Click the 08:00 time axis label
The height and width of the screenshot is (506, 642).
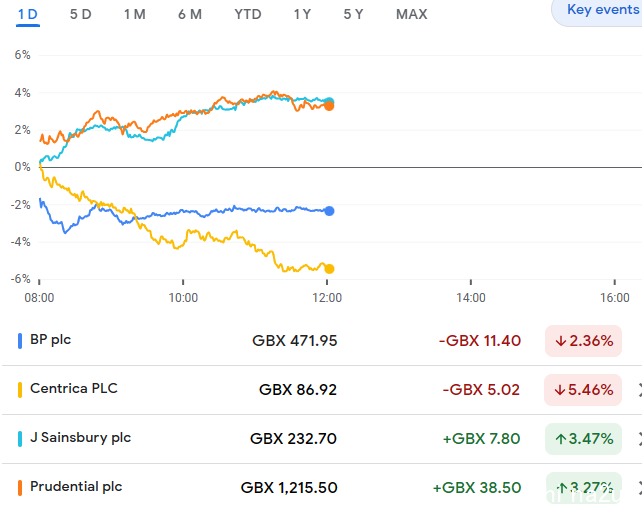pyautogui.click(x=39, y=298)
